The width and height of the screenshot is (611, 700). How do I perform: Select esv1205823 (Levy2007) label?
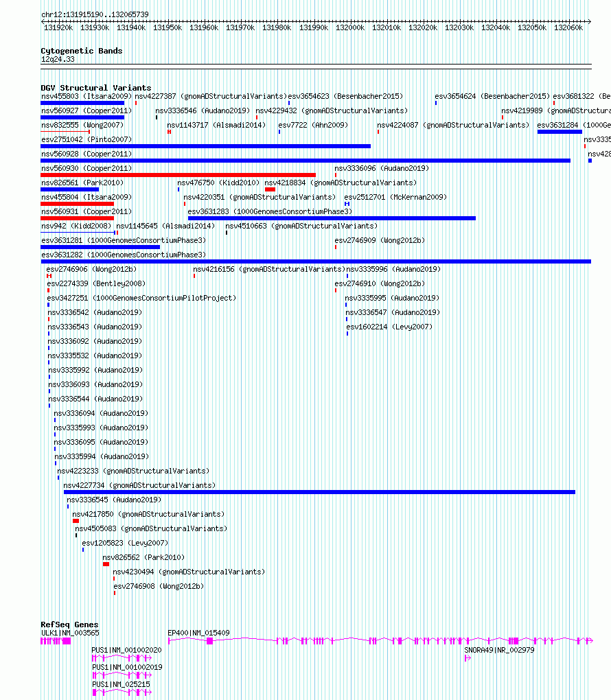click(x=125, y=543)
